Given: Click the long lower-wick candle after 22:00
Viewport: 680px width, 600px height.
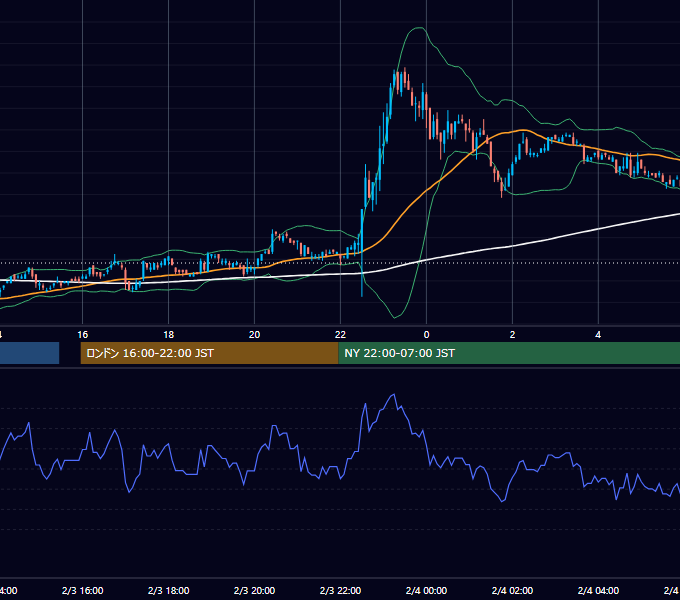Looking at the screenshot, I should pos(362,254).
